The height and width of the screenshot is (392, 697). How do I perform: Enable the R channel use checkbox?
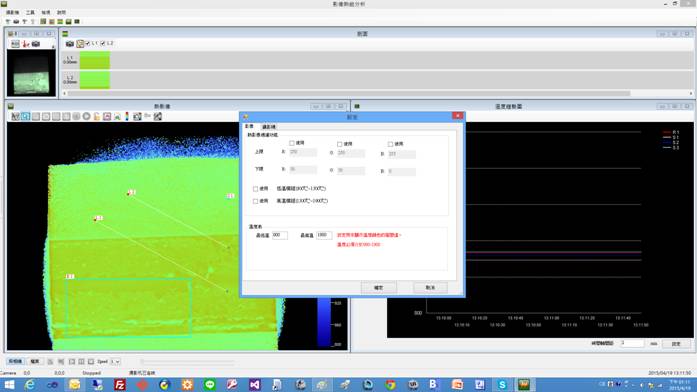pos(292,143)
